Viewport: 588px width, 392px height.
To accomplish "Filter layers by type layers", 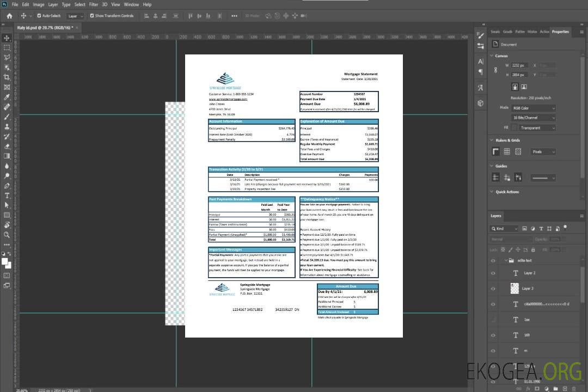I will (541, 229).
